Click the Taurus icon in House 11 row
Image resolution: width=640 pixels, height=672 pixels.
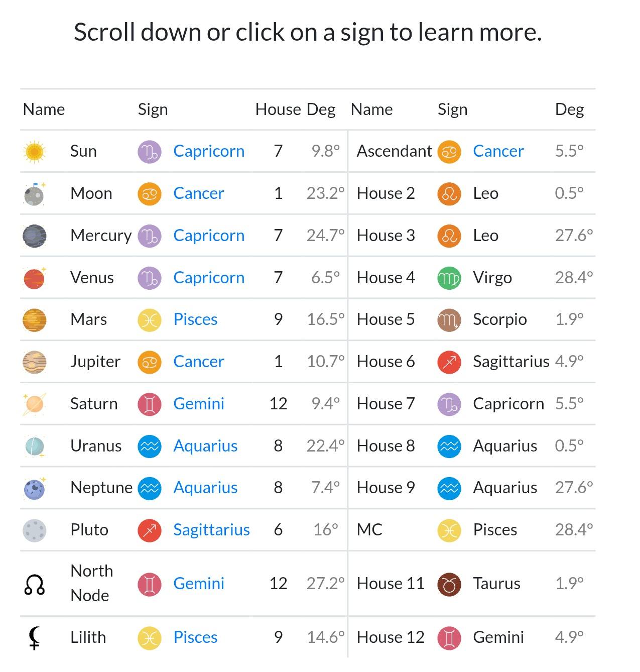pos(449,584)
